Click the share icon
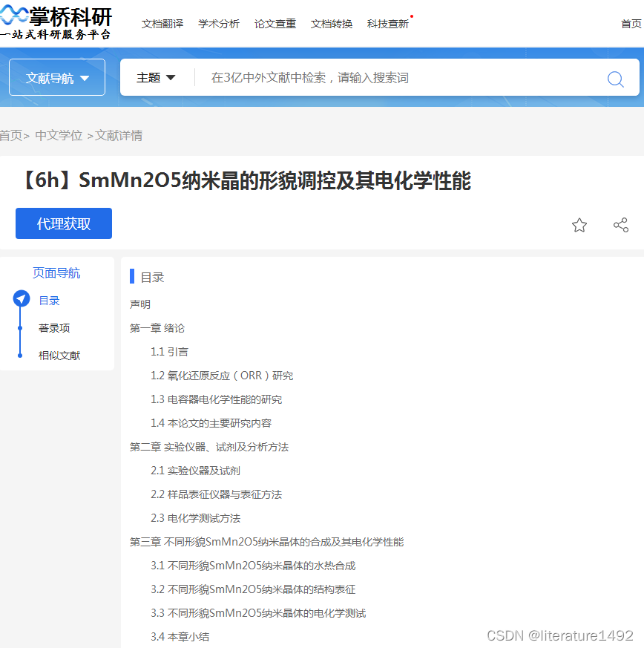This screenshot has width=644, height=648. tap(621, 225)
